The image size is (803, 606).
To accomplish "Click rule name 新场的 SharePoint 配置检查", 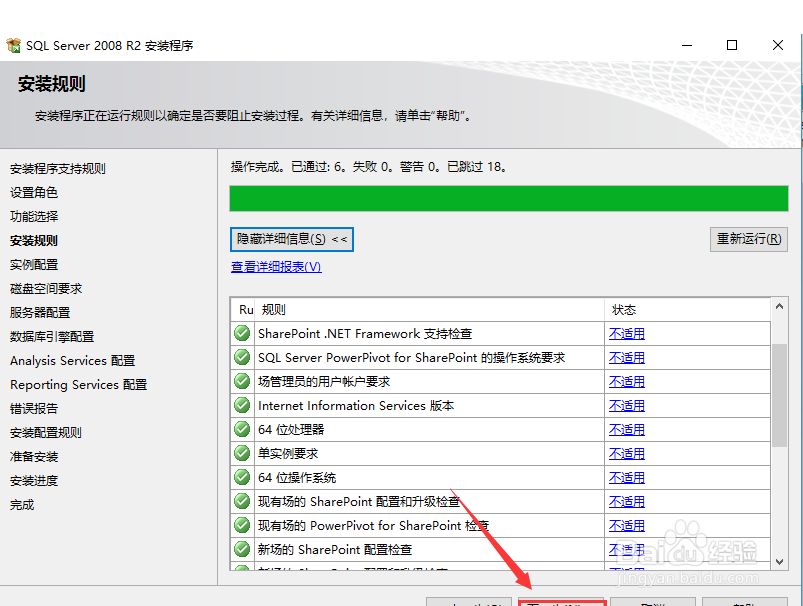I will click(x=335, y=550).
